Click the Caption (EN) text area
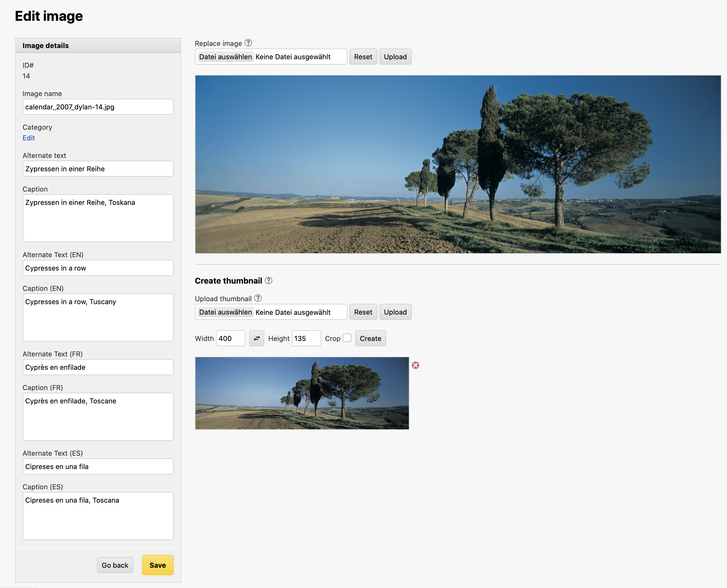Screen dimensions: 727x588 (98, 317)
